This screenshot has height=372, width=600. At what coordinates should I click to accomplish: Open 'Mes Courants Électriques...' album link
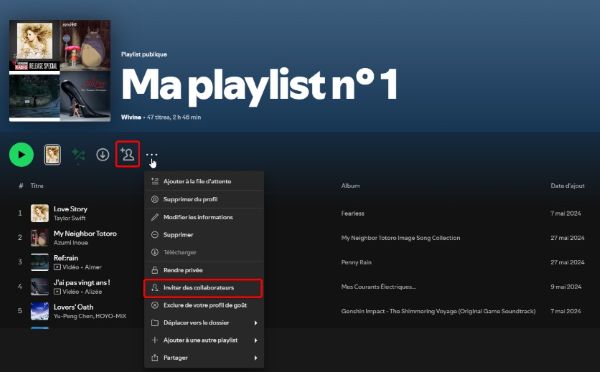pos(378,287)
